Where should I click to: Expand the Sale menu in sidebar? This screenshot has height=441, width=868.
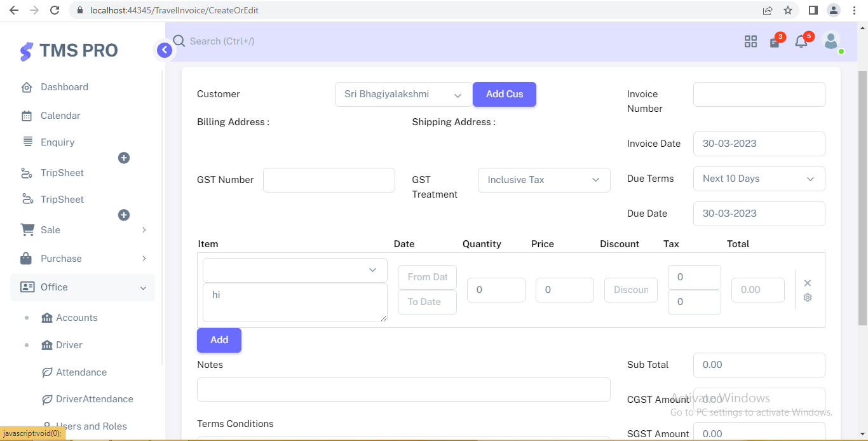click(x=83, y=230)
